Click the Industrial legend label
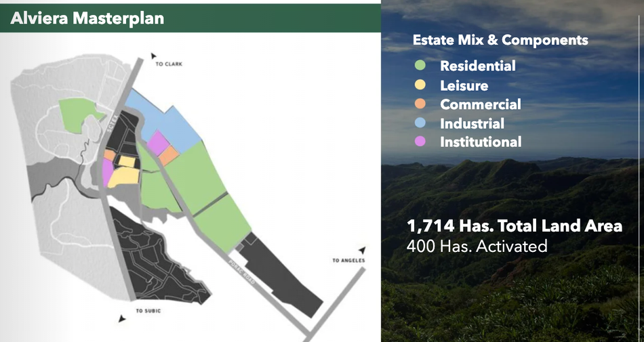This screenshot has height=342, width=644. (472, 123)
